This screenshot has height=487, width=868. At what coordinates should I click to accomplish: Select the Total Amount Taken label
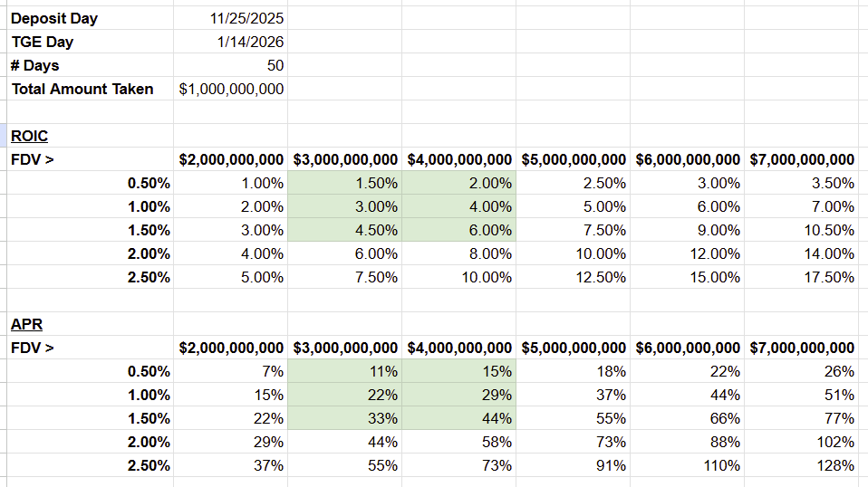click(x=82, y=89)
